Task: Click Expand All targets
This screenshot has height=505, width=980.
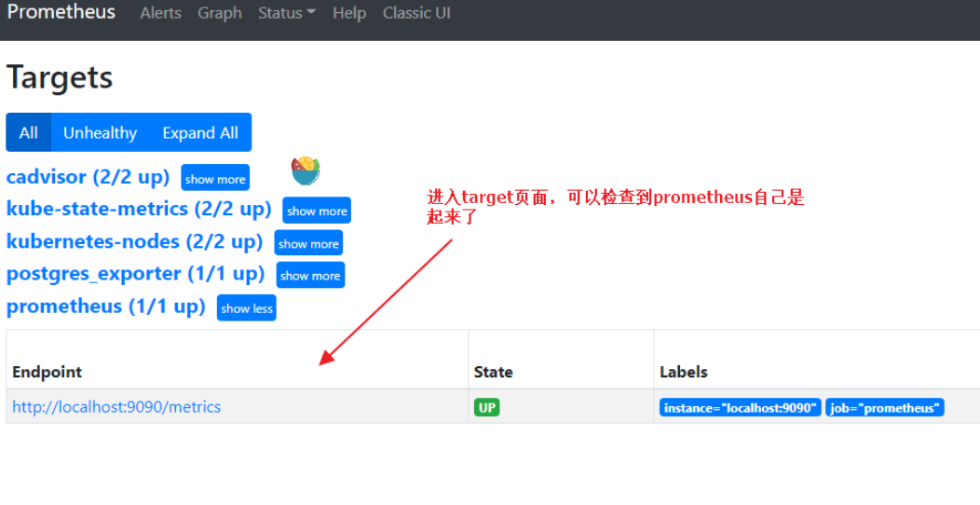Action: [200, 132]
